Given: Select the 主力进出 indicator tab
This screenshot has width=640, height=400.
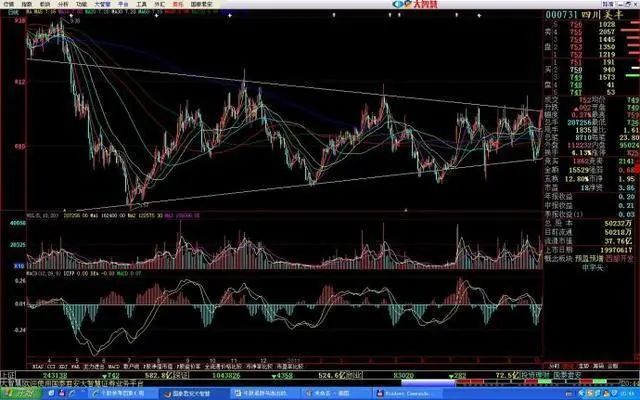Looking at the screenshot, I should [93, 367].
